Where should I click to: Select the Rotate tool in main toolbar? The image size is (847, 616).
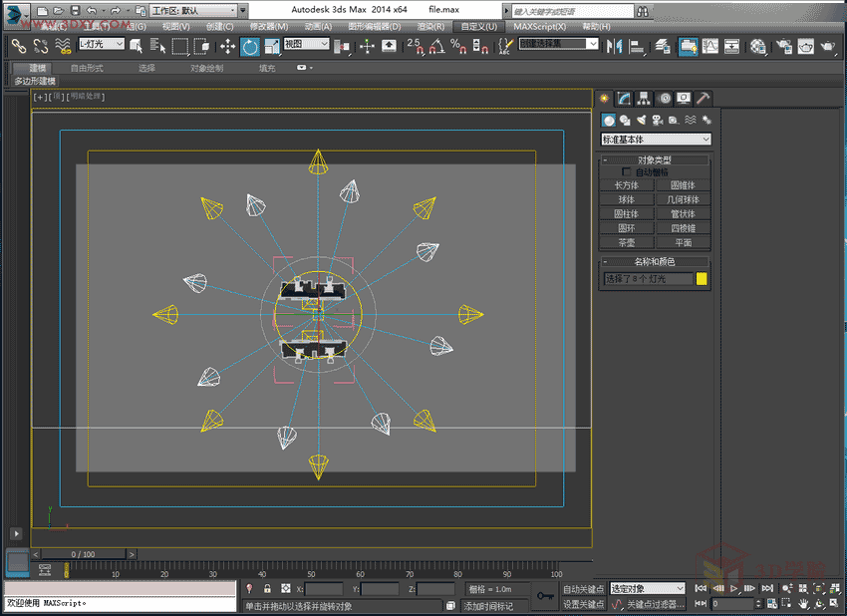(x=249, y=46)
